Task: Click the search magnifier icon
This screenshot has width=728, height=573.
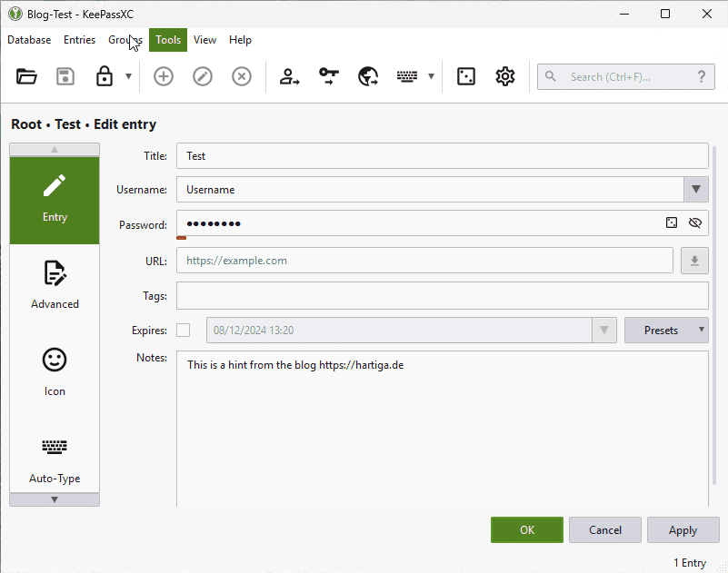Action: 550,76
